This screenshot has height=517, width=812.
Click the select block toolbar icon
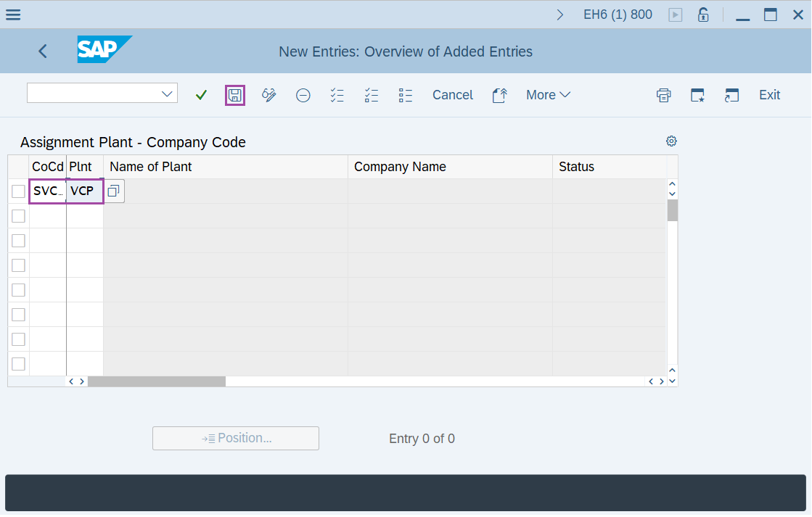pyautogui.click(x=405, y=95)
